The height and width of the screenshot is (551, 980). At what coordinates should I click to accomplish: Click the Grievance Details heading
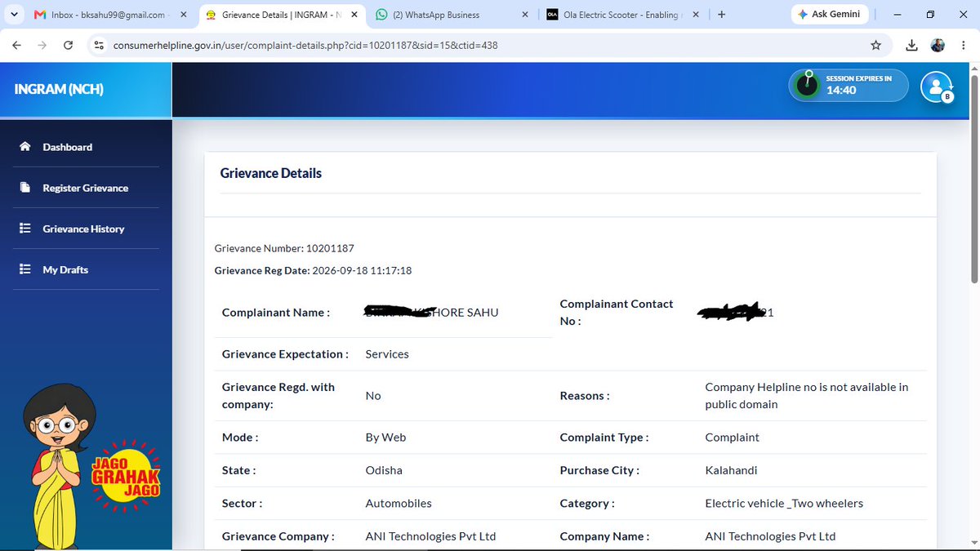click(x=271, y=173)
